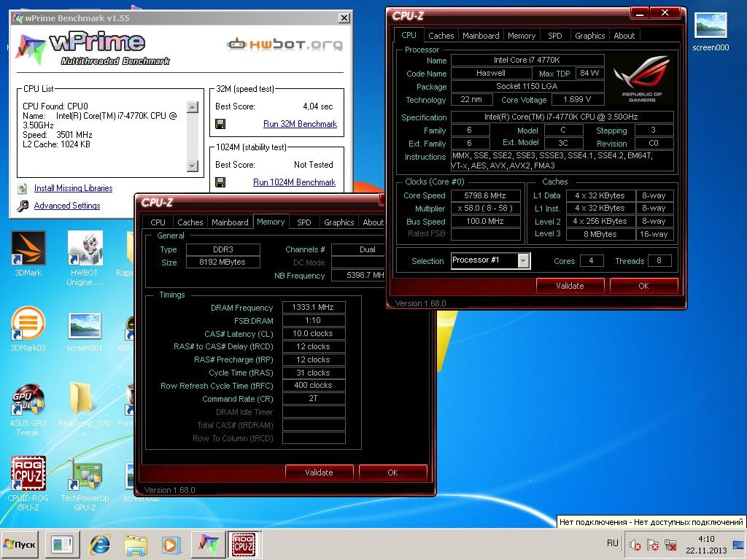Click the system clock showing 4:10
The width and height of the screenshot is (747, 560).
coord(706,539)
